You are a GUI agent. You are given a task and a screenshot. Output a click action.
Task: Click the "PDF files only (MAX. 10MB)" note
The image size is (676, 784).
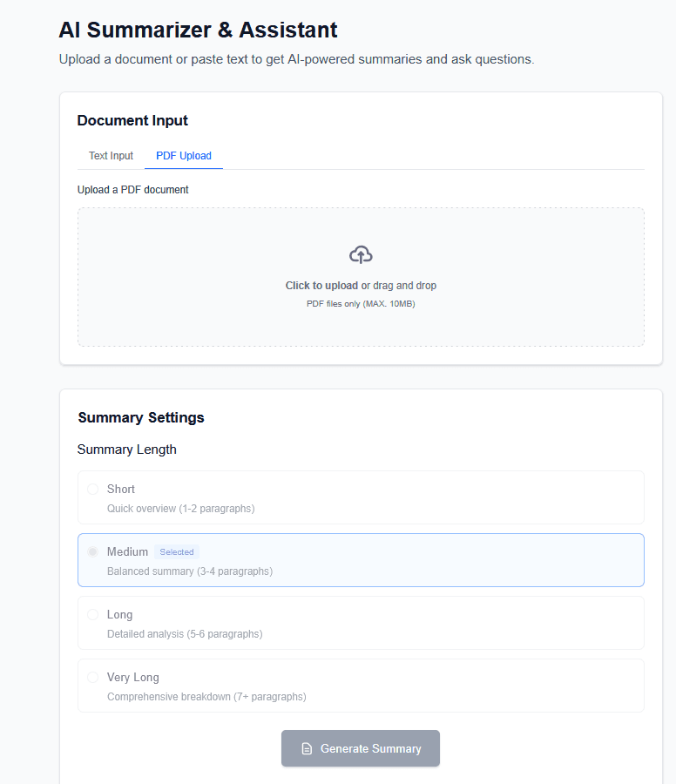[x=361, y=304]
